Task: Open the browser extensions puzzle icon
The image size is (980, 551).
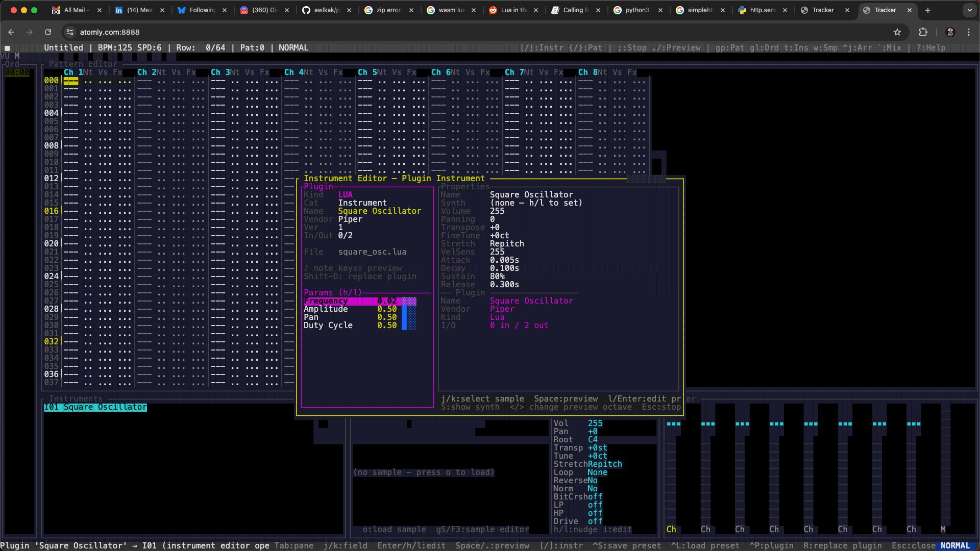Action: (923, 32)
